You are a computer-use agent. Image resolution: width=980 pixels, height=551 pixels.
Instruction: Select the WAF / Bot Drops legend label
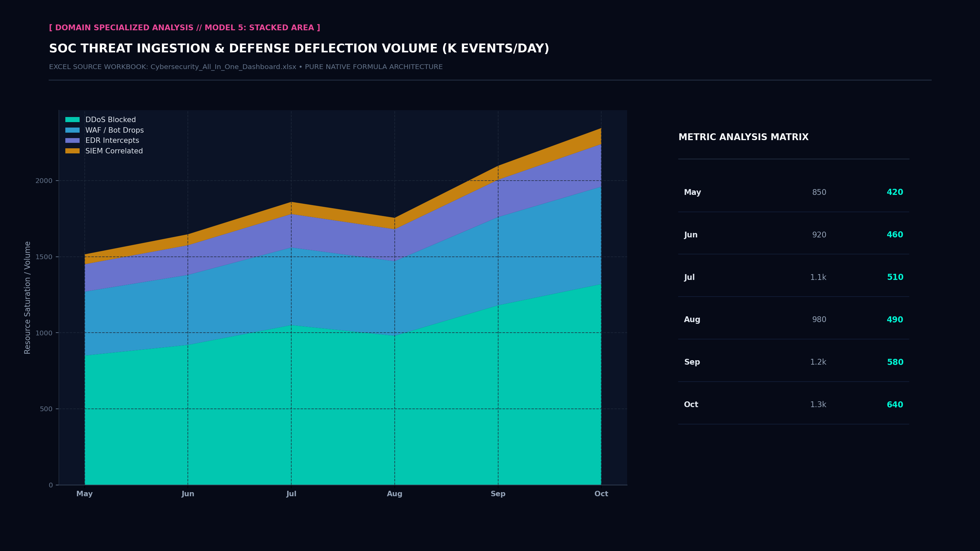pyautogui.click(x=115, y=130)
